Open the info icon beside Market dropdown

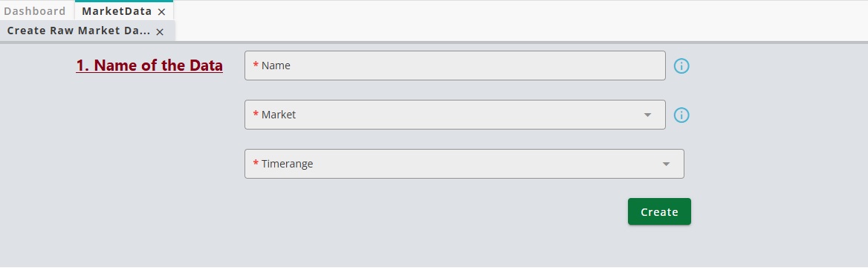[681, 115]
